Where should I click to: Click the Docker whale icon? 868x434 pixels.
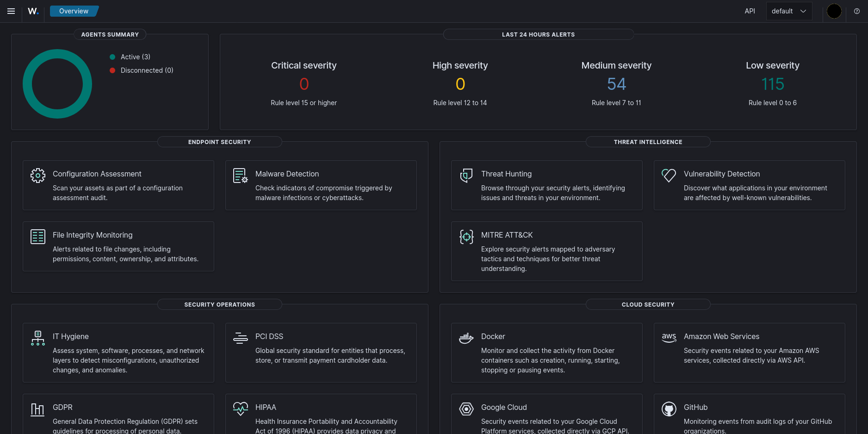[x=466, y=338]
